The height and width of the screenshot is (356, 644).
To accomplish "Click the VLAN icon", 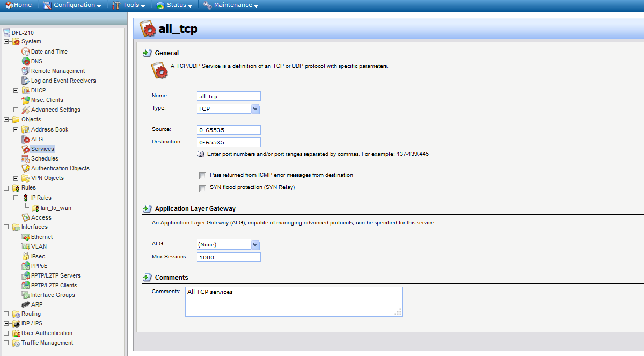I will [26, 246].
